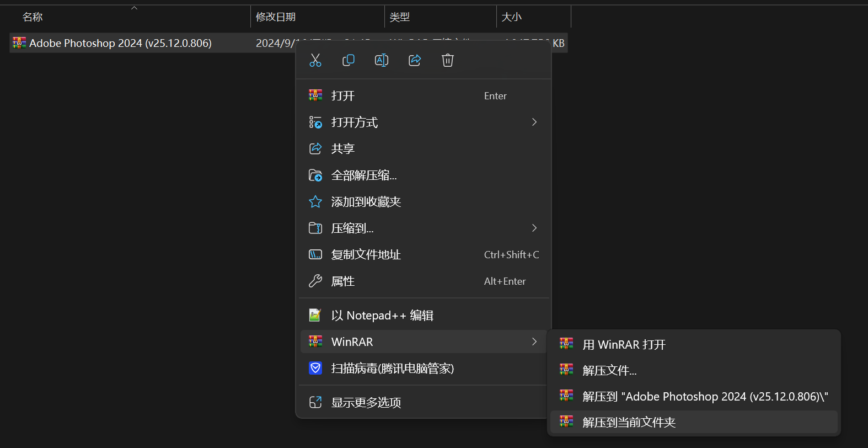Click the Copy icon in context menu

coord(349,60)
